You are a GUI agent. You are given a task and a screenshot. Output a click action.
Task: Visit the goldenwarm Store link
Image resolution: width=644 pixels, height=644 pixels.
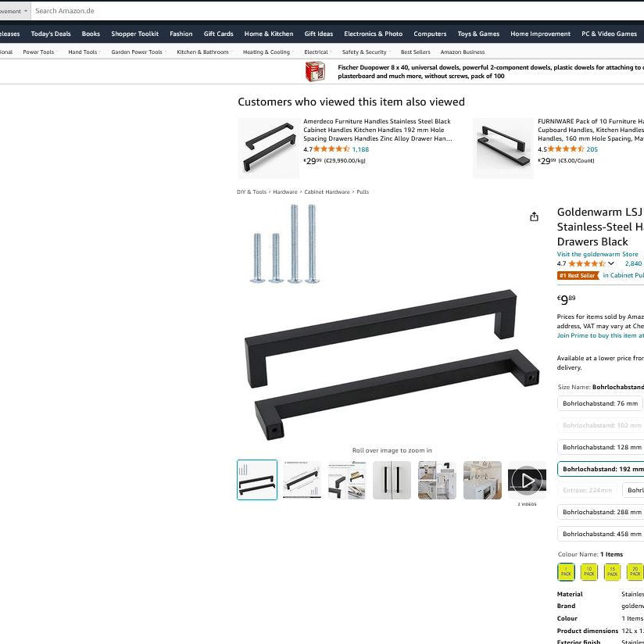pos(597,254)
